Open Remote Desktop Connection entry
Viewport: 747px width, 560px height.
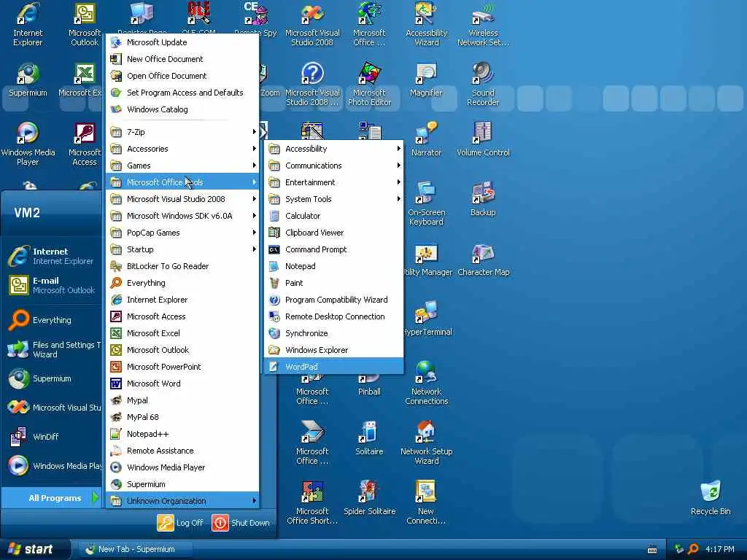pos(333,316)
